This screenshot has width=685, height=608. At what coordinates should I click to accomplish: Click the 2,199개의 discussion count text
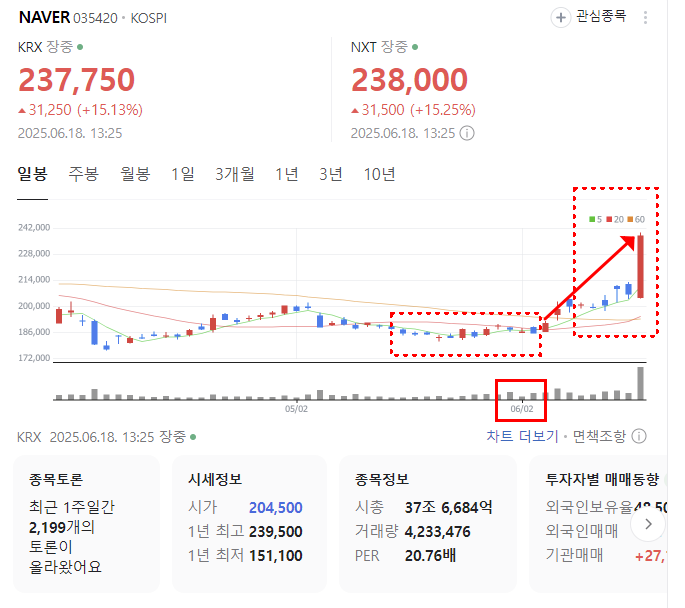coord(62,527)
